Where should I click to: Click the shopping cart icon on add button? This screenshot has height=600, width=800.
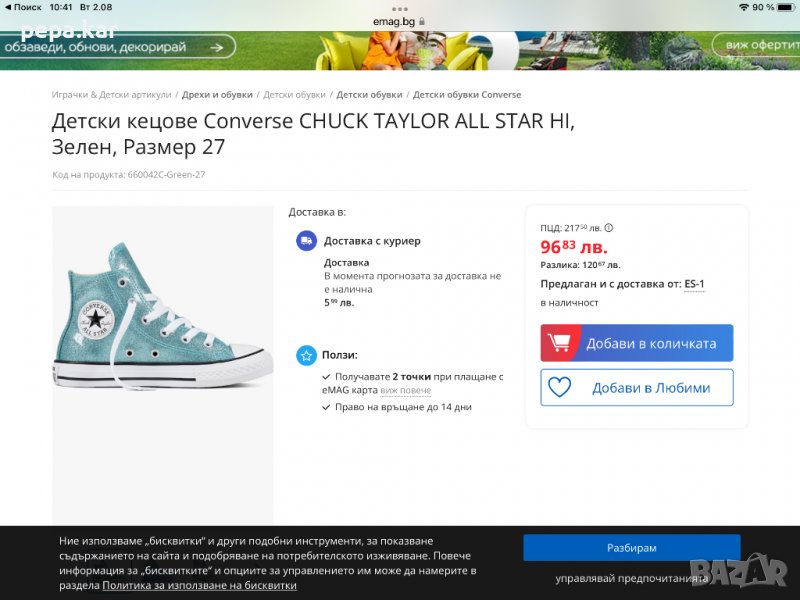(558, 343)
